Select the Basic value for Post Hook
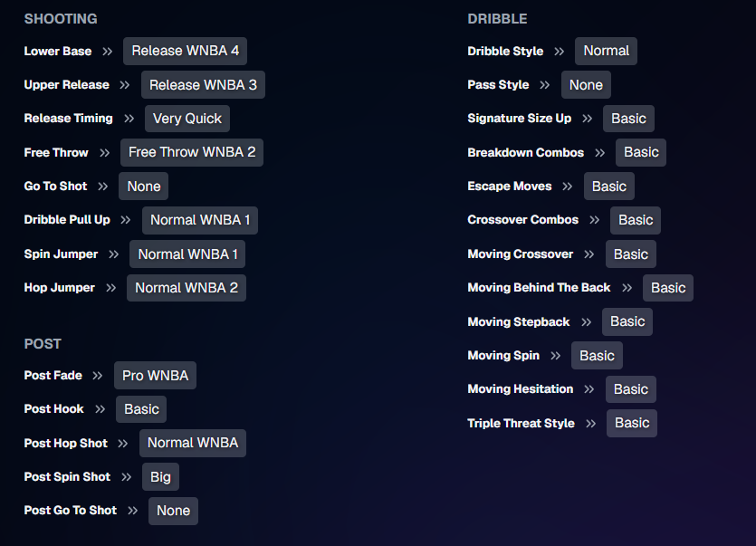This screenshot has width=756, height=546. 141,409
